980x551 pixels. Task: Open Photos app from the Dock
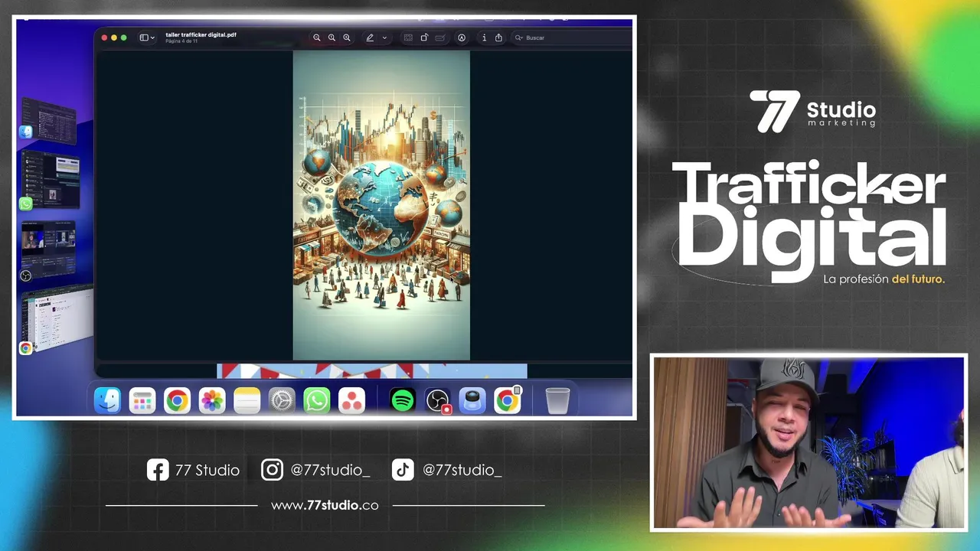coord(212,400)
